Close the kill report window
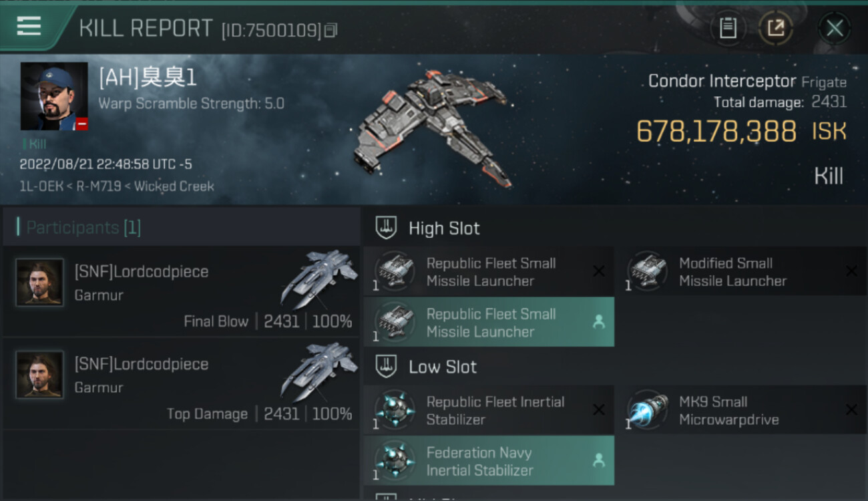Screen dimensions: 868x501 click(x=835, y=28)
